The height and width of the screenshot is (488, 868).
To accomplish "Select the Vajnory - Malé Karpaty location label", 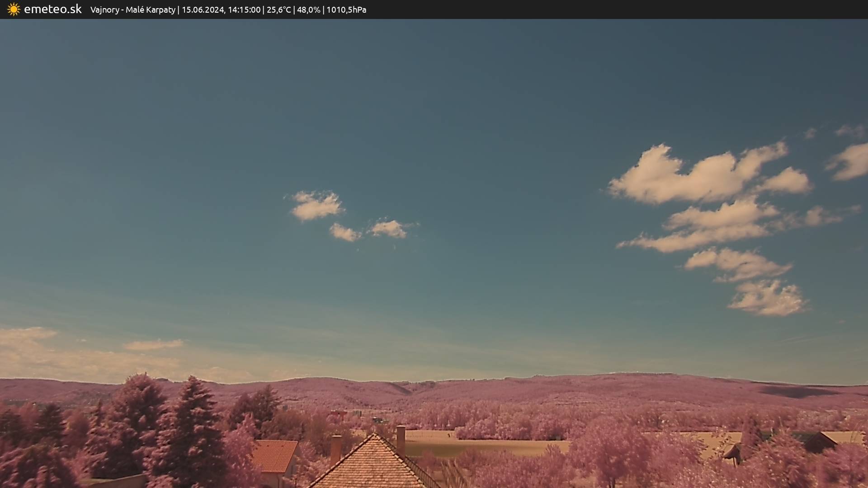I will click(x=132, y=10).
